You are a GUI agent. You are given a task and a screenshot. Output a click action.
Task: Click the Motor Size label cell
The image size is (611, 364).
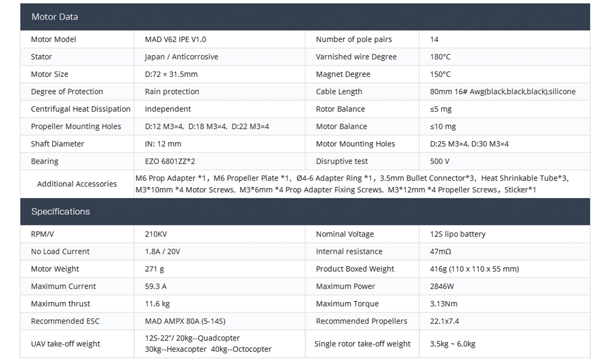50,74
